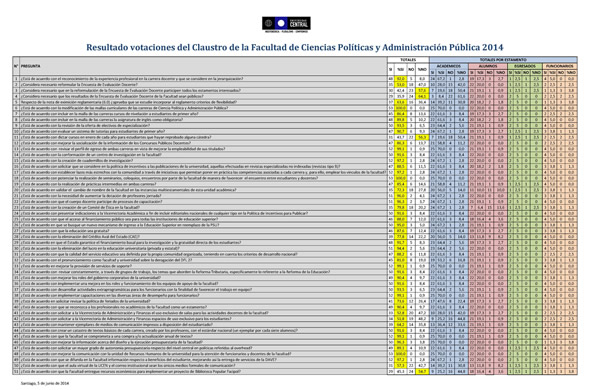Click the orange FUNCIONARIOS group header
Viewport: 590px width, 390px height.
[x=560, y=66]
